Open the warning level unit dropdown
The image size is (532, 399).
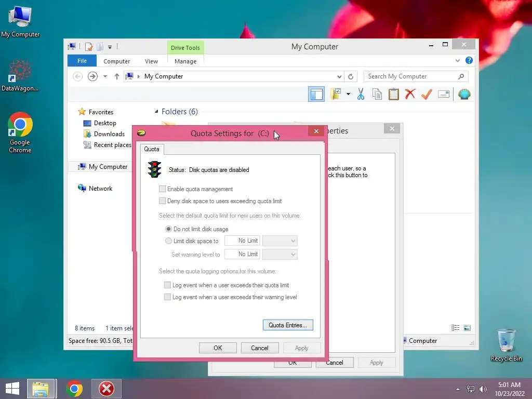coord(280,255)
